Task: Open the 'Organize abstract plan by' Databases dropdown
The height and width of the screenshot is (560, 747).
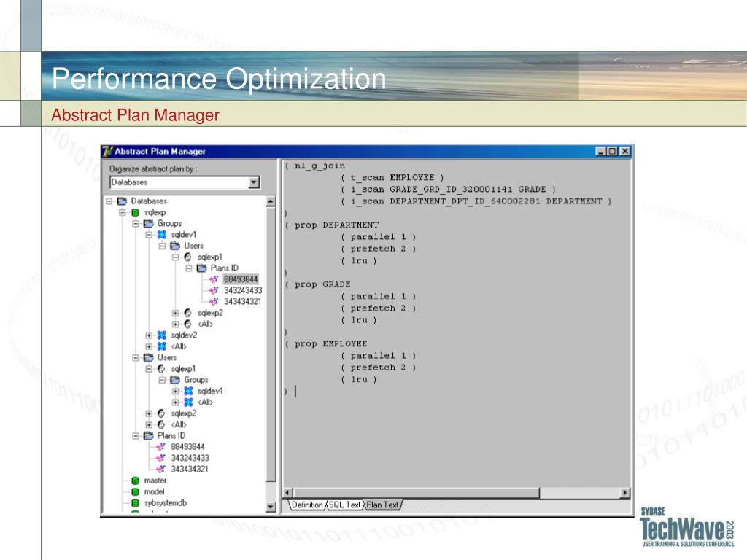Action: pyautogui.click(x=254, y=182)
